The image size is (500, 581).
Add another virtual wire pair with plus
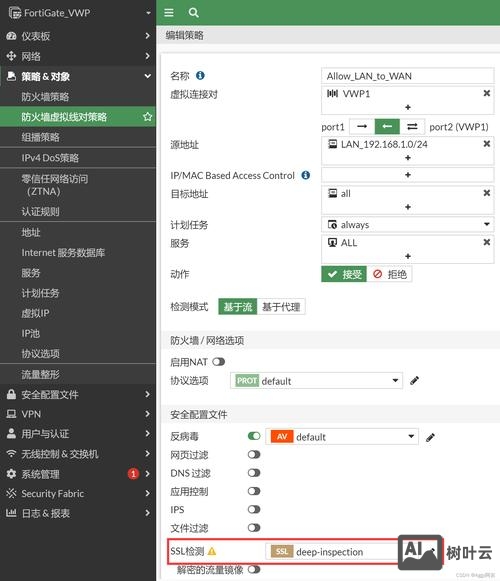point(408,107)
